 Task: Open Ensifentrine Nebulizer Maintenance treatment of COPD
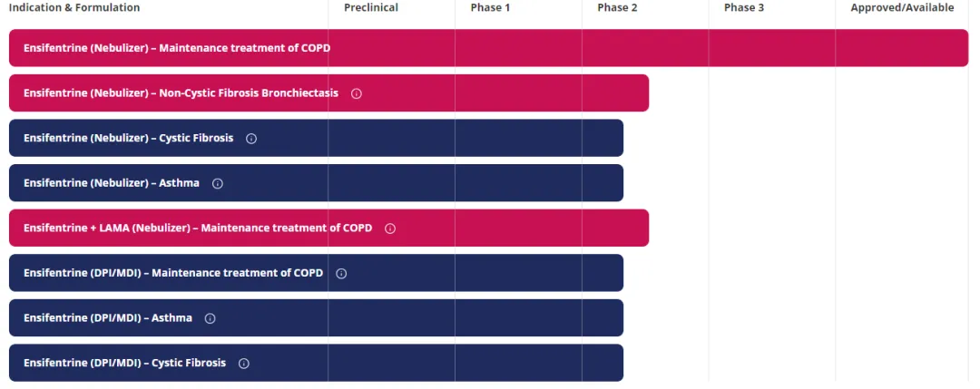coord(177,48)
